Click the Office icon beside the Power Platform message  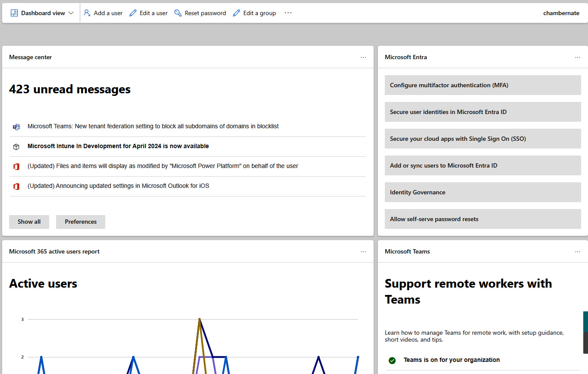click(x=16, y=167)
